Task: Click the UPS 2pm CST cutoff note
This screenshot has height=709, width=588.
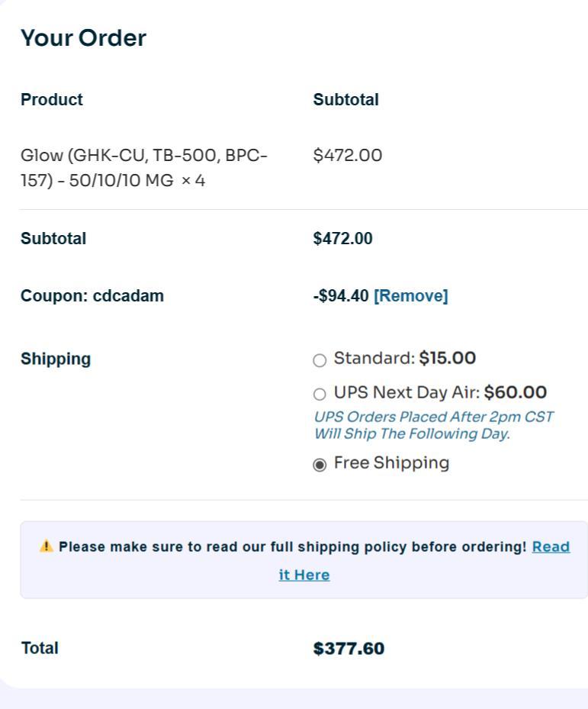Action: pos(433,425)
